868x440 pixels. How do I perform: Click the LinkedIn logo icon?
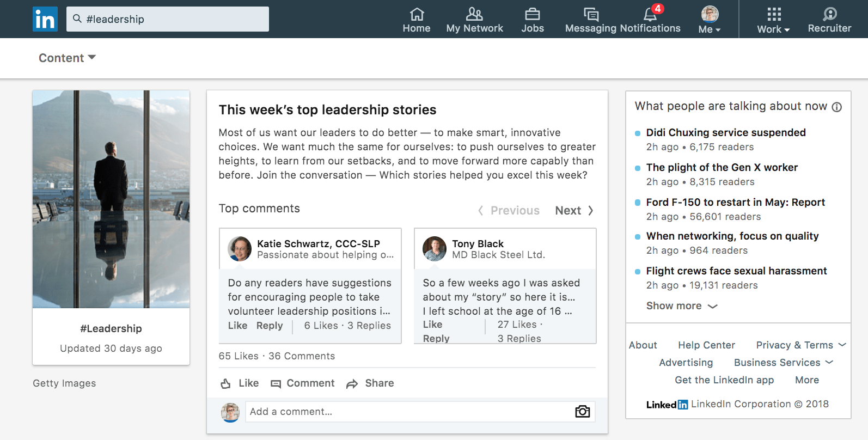(45, 19)
